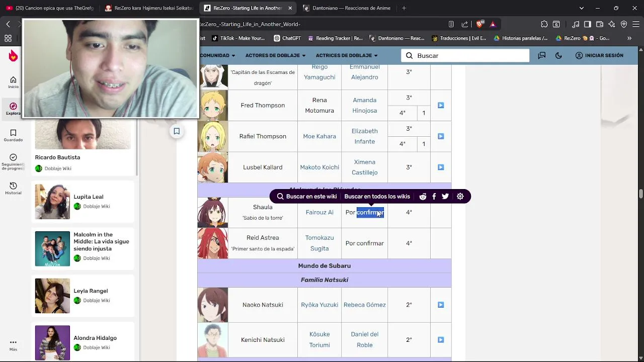Share selection on Reddit
Screen dimensions: 644x362
pyautogui.click(x=423, y=197)
